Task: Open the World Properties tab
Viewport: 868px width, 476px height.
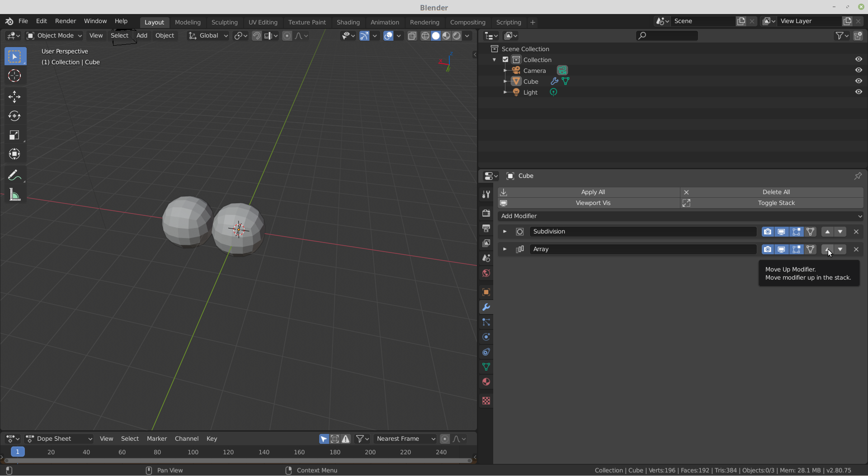Action: [486, 273]
